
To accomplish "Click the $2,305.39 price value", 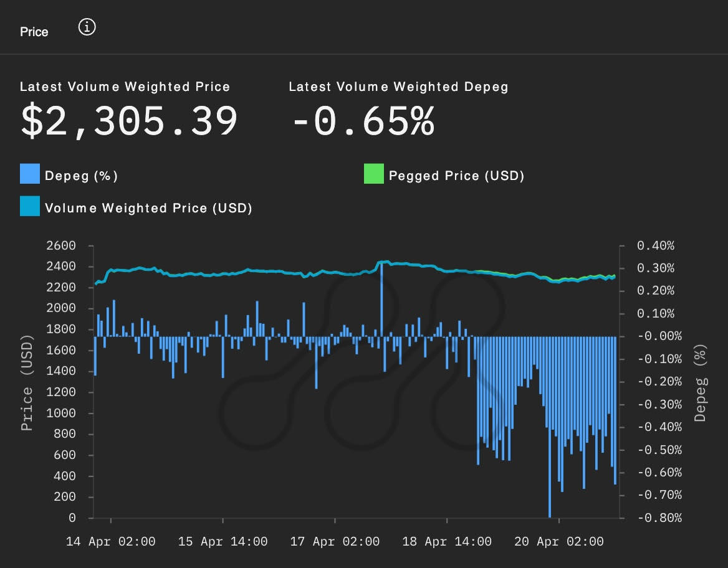I will pyautogui.click(x=129, y=121).
